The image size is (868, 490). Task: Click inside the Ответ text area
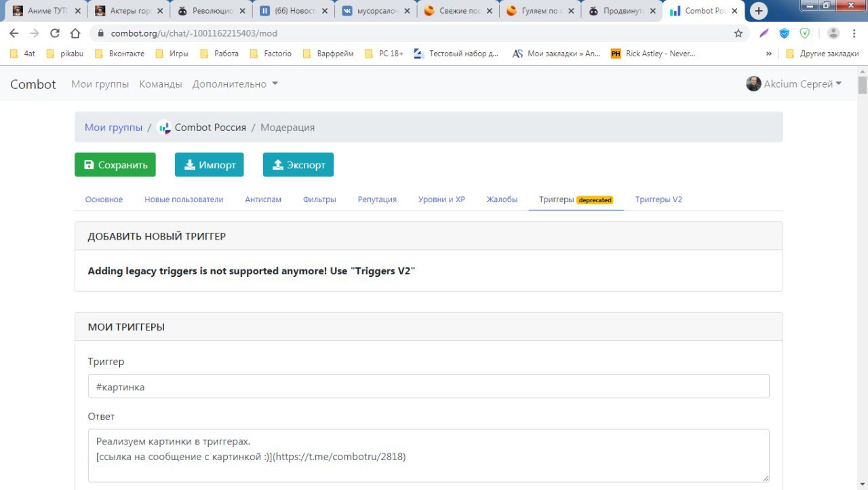(429, 455)
